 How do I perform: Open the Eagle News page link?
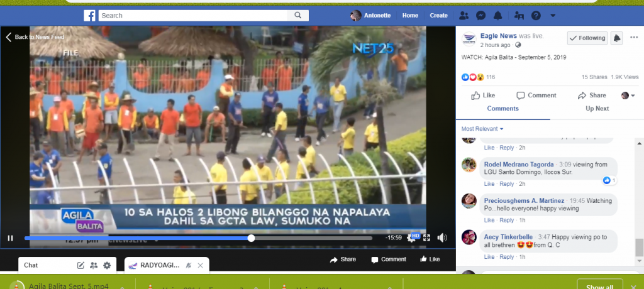[x=498, y=36]
